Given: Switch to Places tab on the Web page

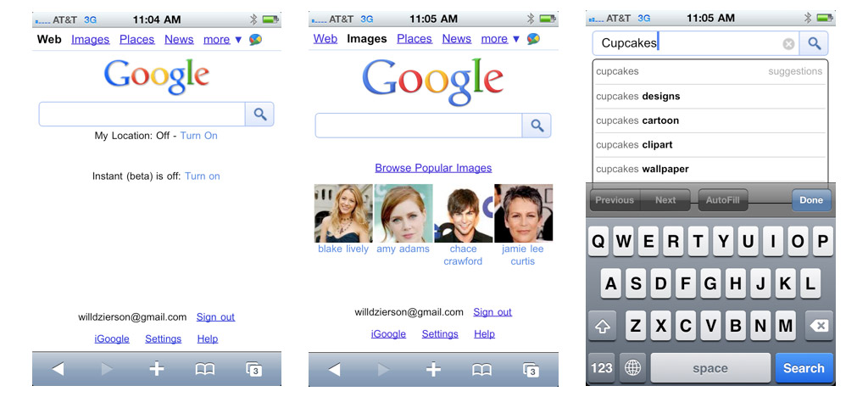Looking at the screenshot, I should [136, 39].
